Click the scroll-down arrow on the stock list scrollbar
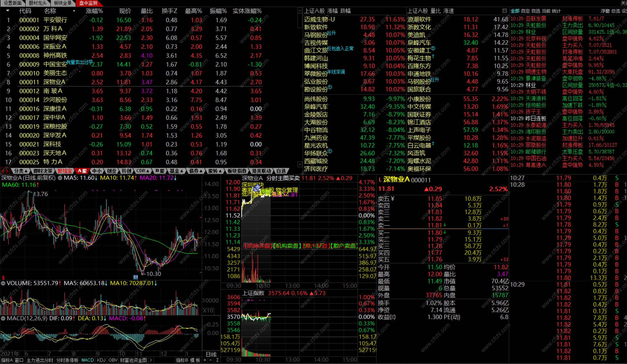The image size is (627, 364). pos(300,164)
